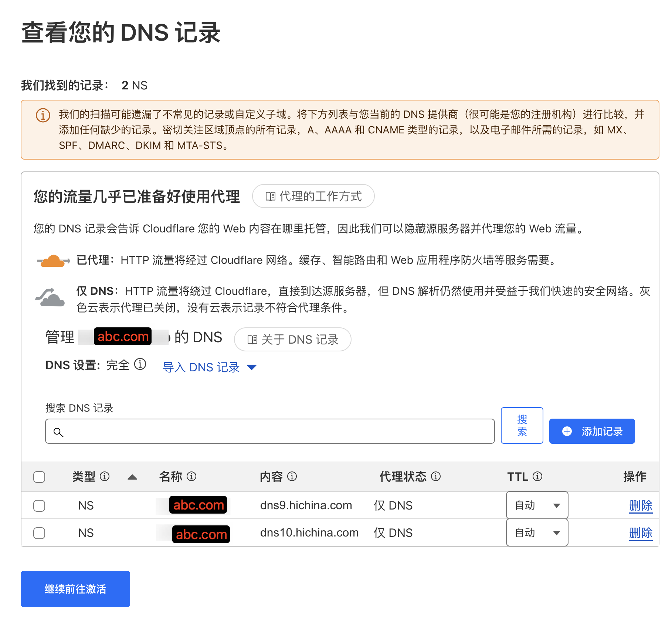This screenshot has width=672, height=620.
Task: Click info icon beside 名称 column header
Action: point(191,476)
